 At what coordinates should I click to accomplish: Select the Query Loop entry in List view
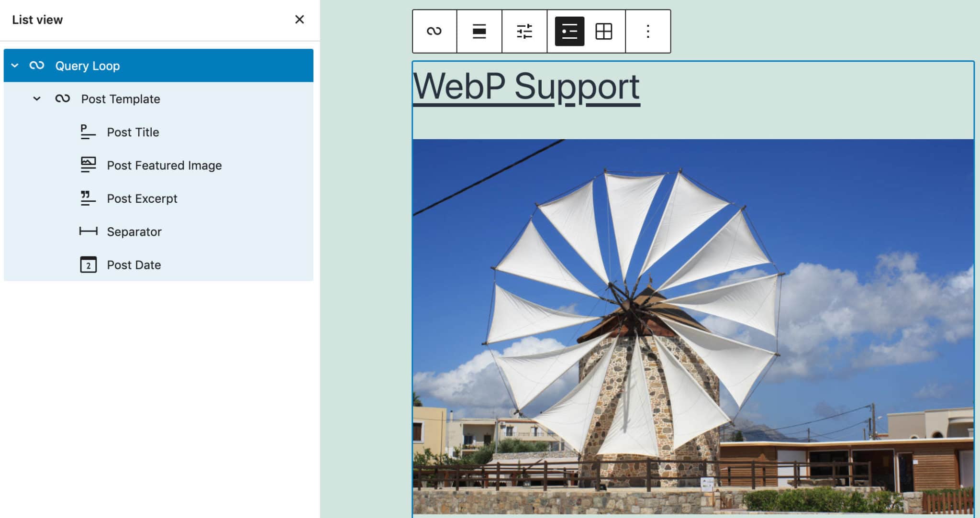click(x=88, y=66)
